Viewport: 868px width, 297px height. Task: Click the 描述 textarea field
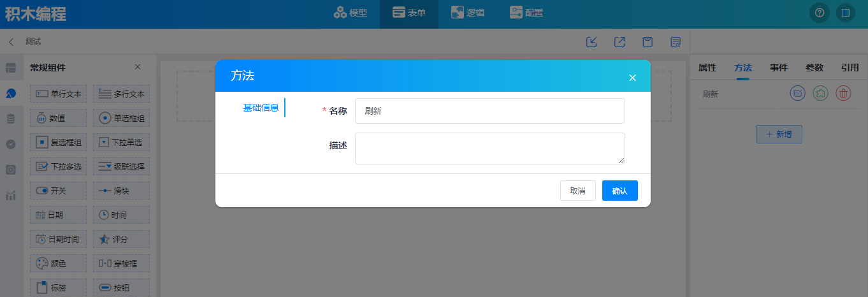tap(489, 148)
